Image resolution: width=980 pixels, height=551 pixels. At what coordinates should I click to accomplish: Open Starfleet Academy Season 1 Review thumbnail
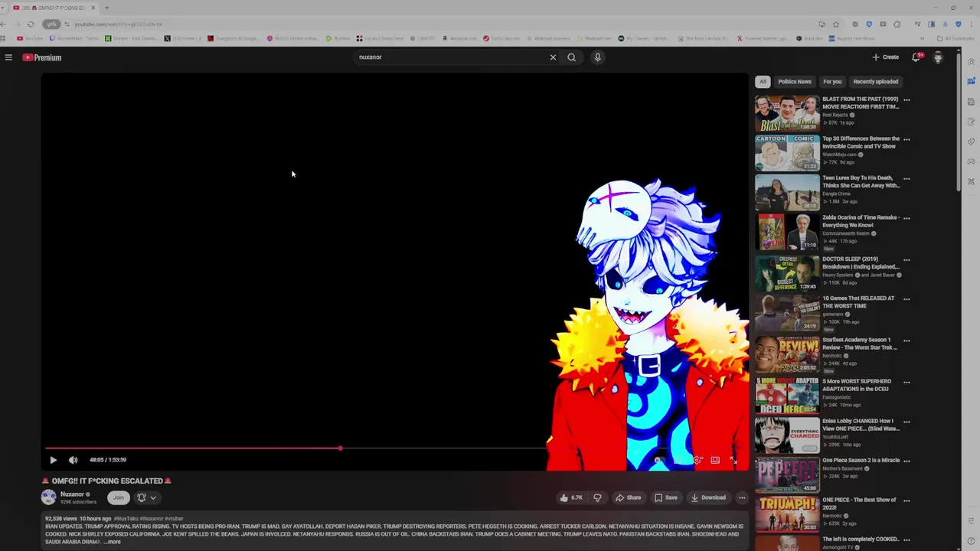coord(787,355)
